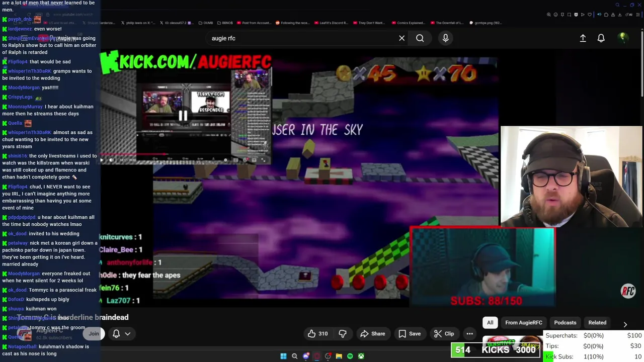Click the RFC channel watermark on video
644x362 pixels.
pyautogui.click(x=628, y=291)
